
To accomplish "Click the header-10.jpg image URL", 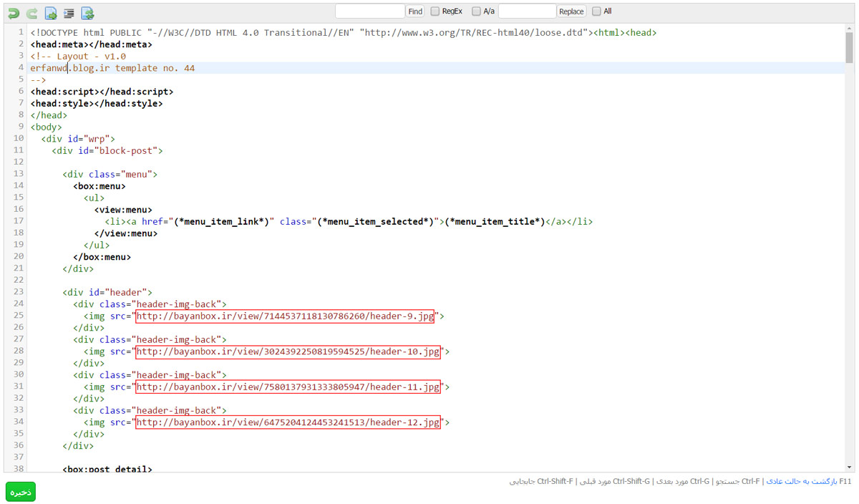I will (x=288, y=352).
